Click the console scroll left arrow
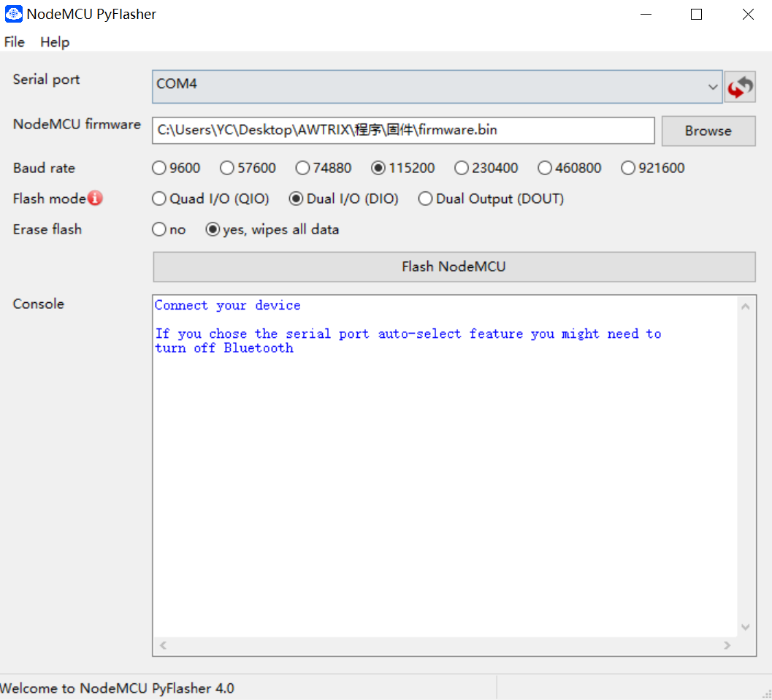The image size is (772, 700). tap(164, 645)
